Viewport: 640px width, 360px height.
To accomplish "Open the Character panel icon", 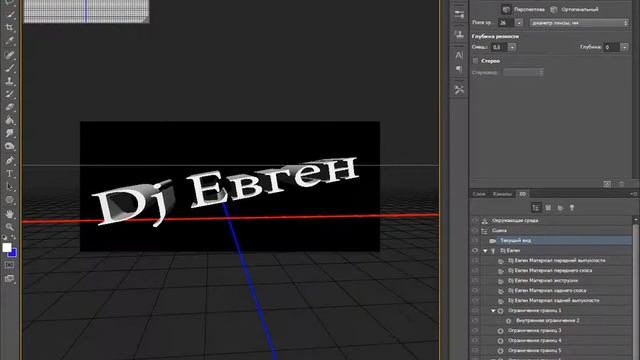I will point(459,55).
